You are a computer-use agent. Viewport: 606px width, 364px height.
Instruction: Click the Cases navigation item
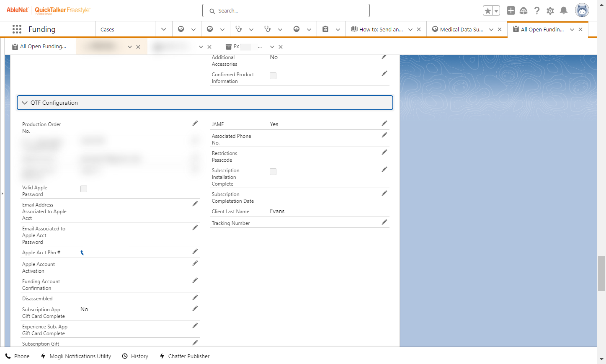tap(107, 29)
